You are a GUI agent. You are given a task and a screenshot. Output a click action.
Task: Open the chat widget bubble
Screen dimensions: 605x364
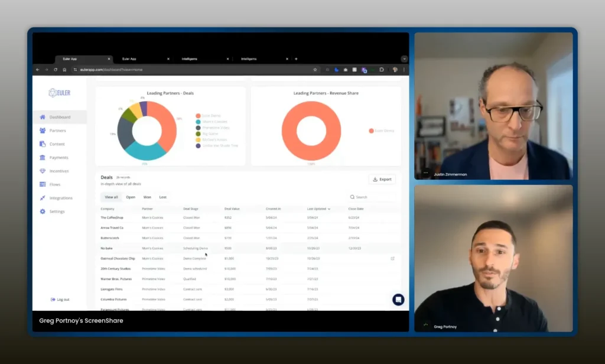398,300
